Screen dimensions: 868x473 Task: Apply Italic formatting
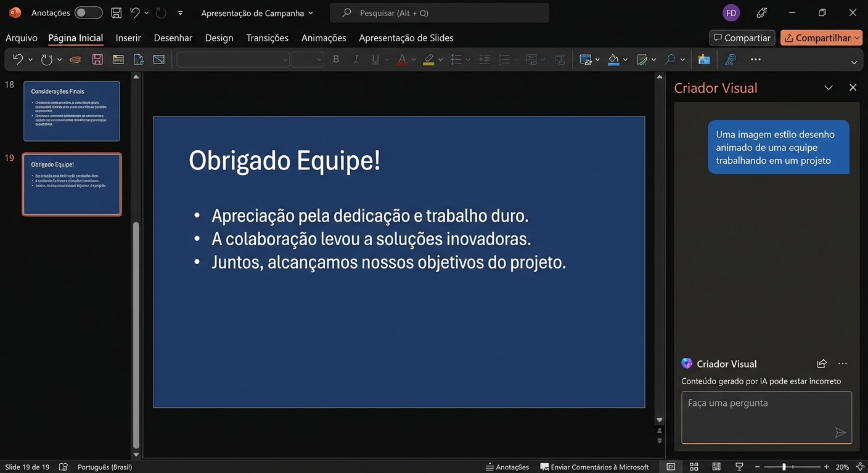356,59
